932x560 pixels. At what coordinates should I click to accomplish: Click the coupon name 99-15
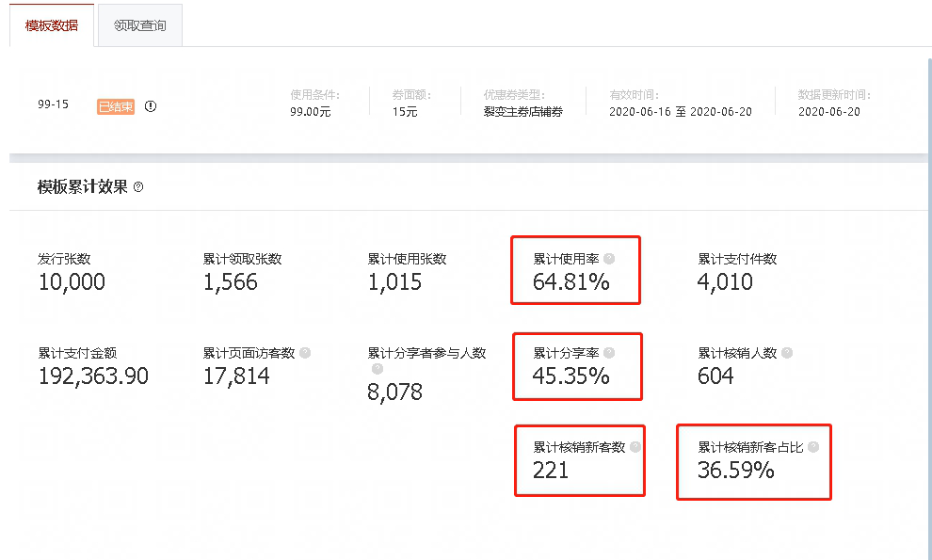point(53,105)
